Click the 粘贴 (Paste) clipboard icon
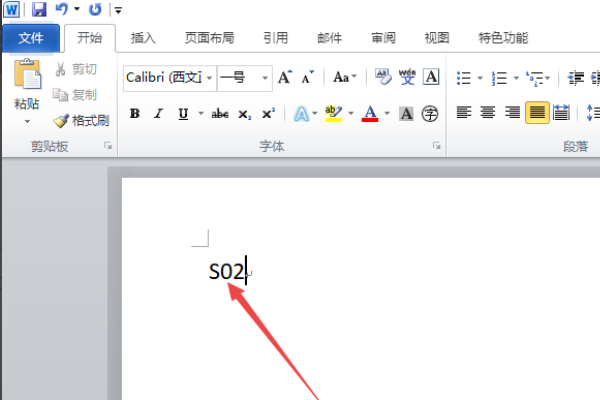600x400 pixels. point(27,74)
